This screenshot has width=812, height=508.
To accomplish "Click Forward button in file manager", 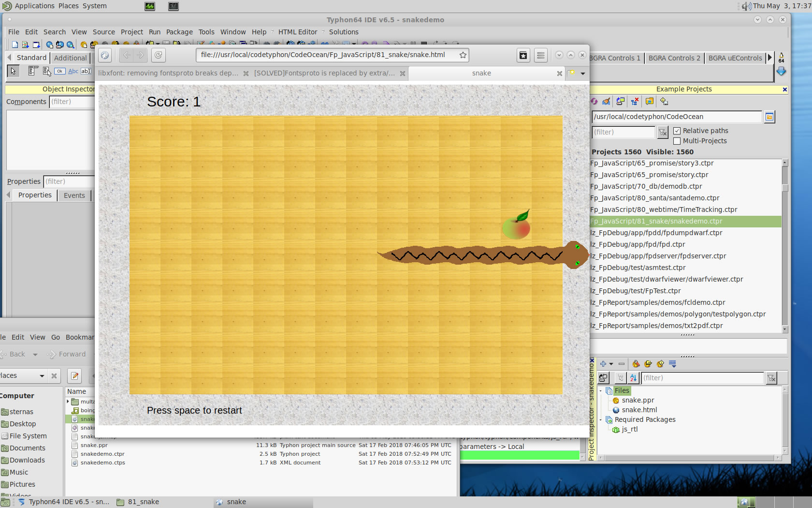I will 66,355.
